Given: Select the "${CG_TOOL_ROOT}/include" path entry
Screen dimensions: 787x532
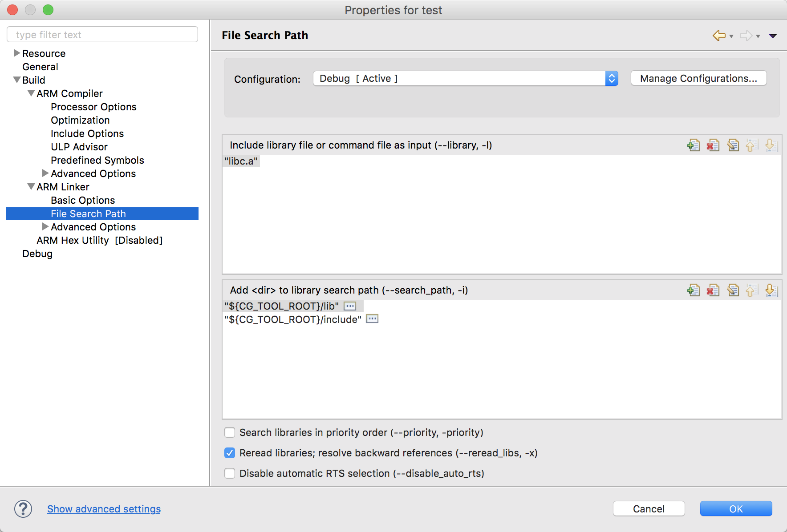Looking at the screenshot, I should click(292, 319).
